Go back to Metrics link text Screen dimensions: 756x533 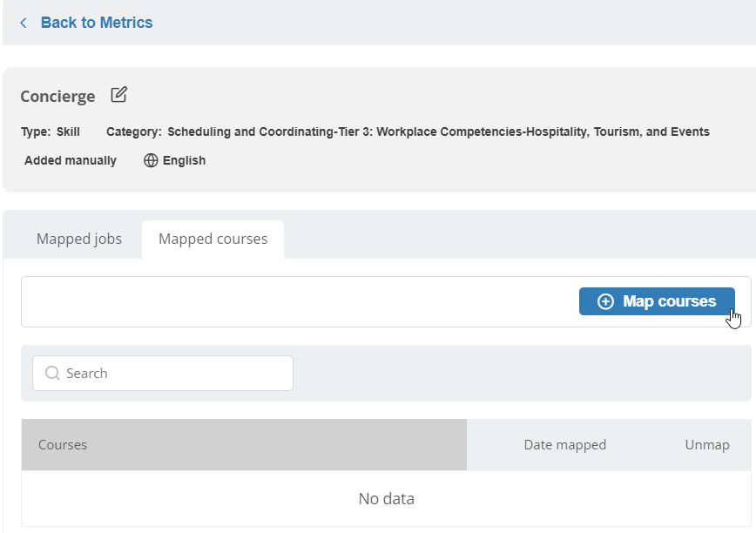[x=96, y=23]
